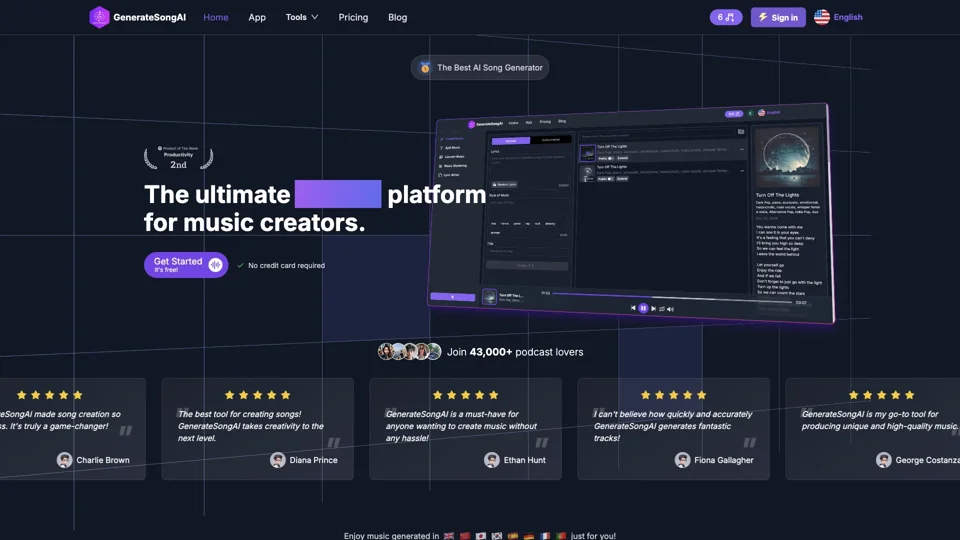Open the Pricing page
960x540 pixels.
click(353, 17)
